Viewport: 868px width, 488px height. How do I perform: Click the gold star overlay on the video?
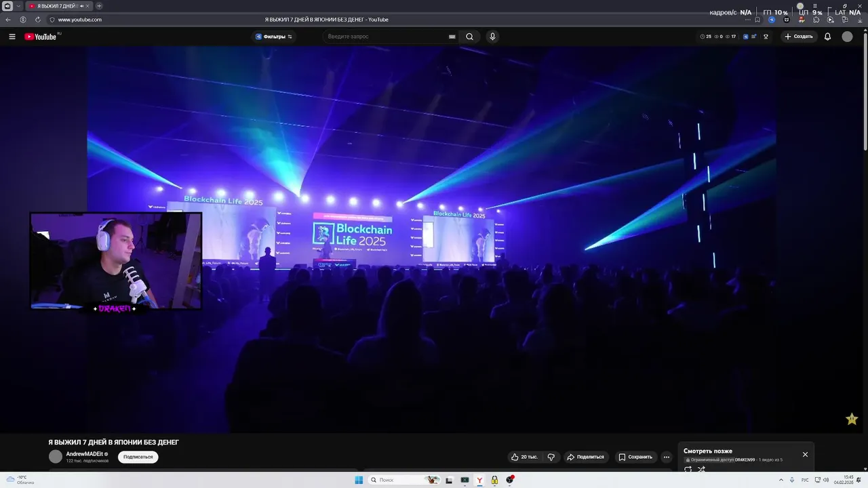point(852,419)
